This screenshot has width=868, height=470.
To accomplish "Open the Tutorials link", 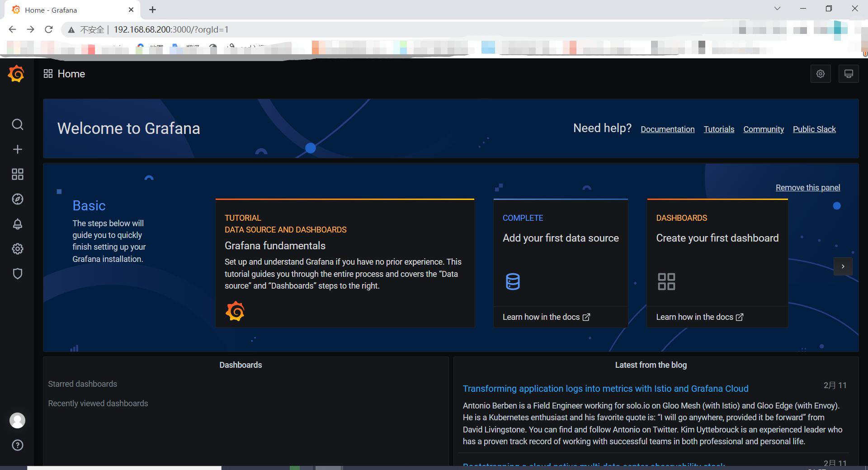I will tap(719, 129).
